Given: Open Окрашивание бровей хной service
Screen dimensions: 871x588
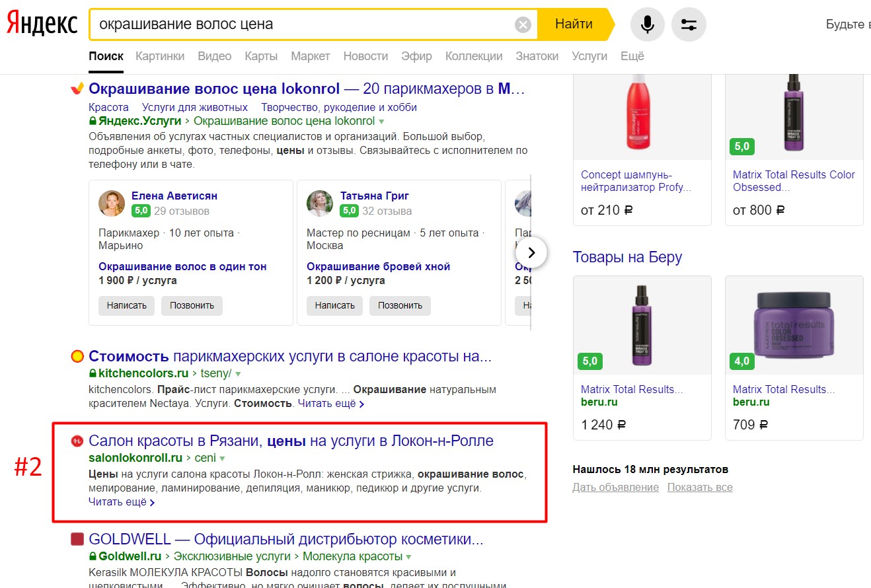Looking at the screenshot, I should point(378,266).
